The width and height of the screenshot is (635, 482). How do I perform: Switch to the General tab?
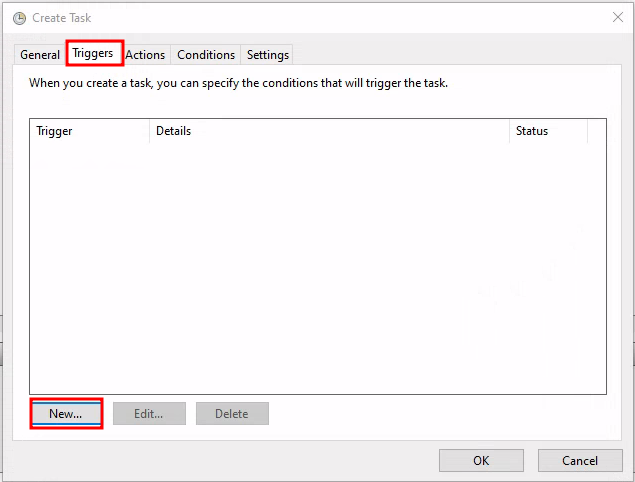(40, 55)
